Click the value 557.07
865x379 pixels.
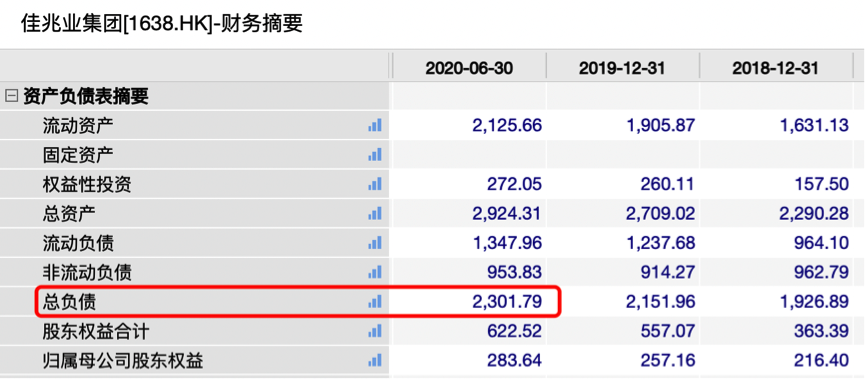[668, 332]
